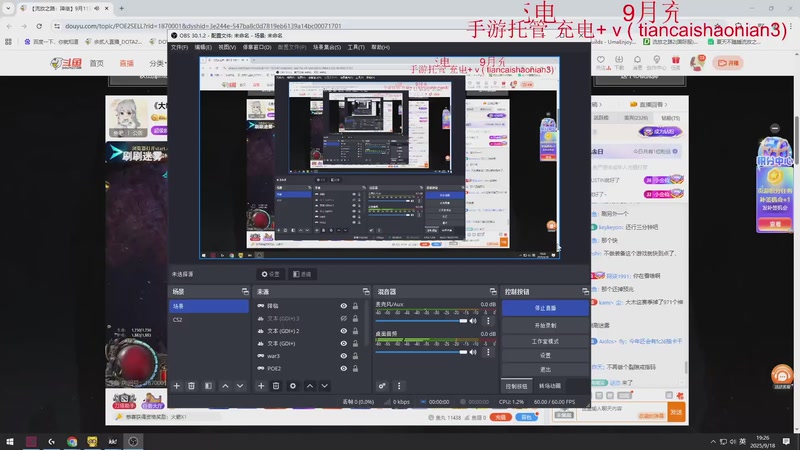
Task: Open Chrome tab search chevron
Action: [8, 8]
